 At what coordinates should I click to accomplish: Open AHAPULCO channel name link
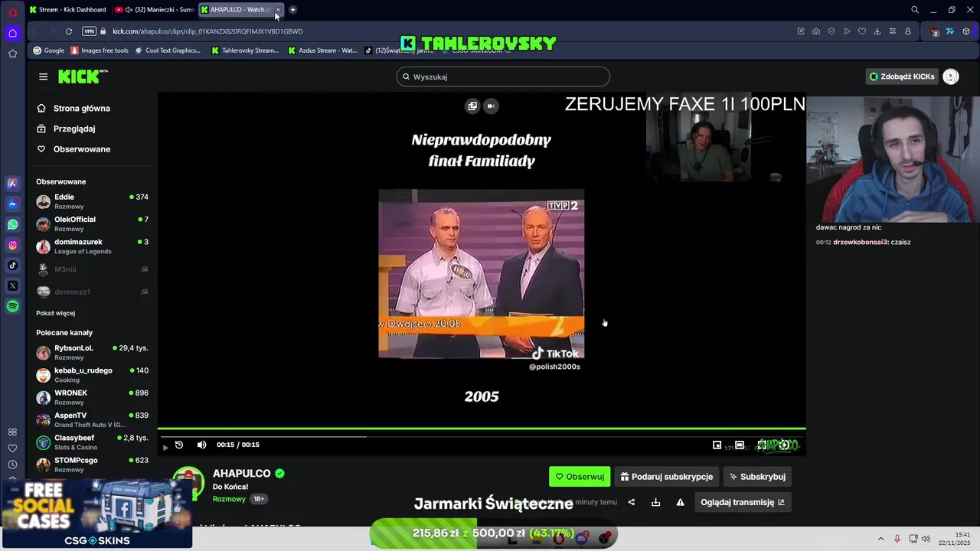[x=241, y=474]
